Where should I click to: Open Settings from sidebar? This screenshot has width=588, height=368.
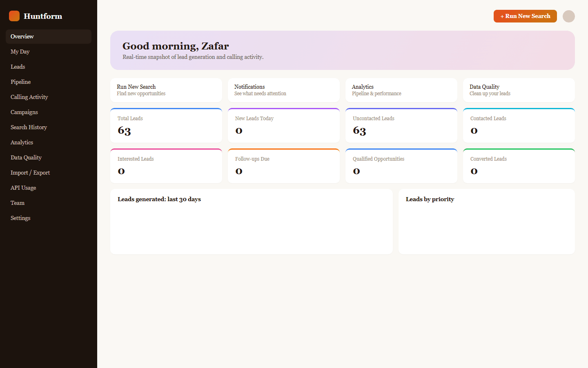[49, 218]
